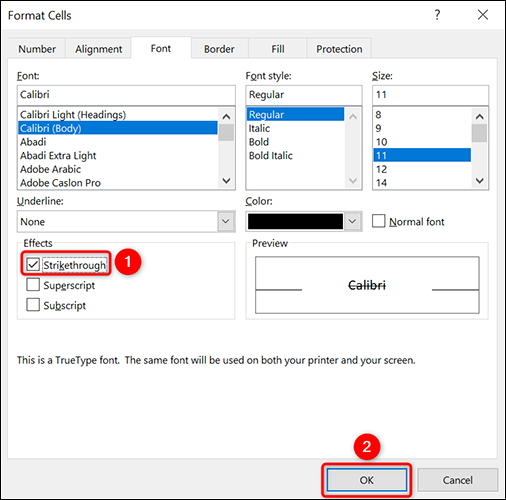Screen dimensions: 506x500
Task: Click the Size input field
Action: [430, 95]
